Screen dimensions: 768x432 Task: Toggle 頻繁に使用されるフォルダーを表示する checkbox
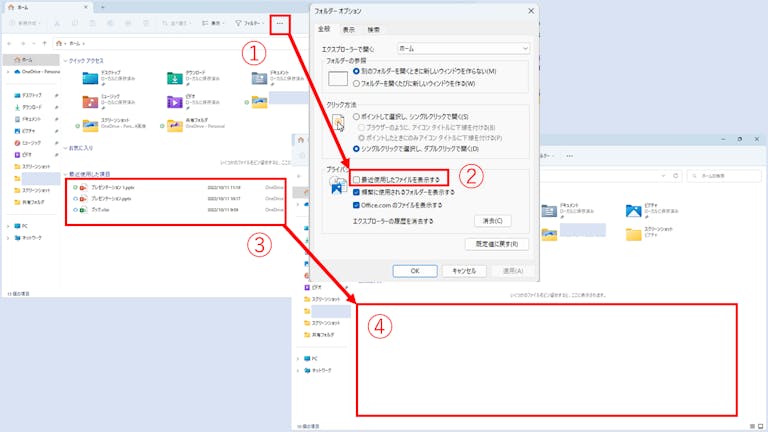(x=356, y=192)
